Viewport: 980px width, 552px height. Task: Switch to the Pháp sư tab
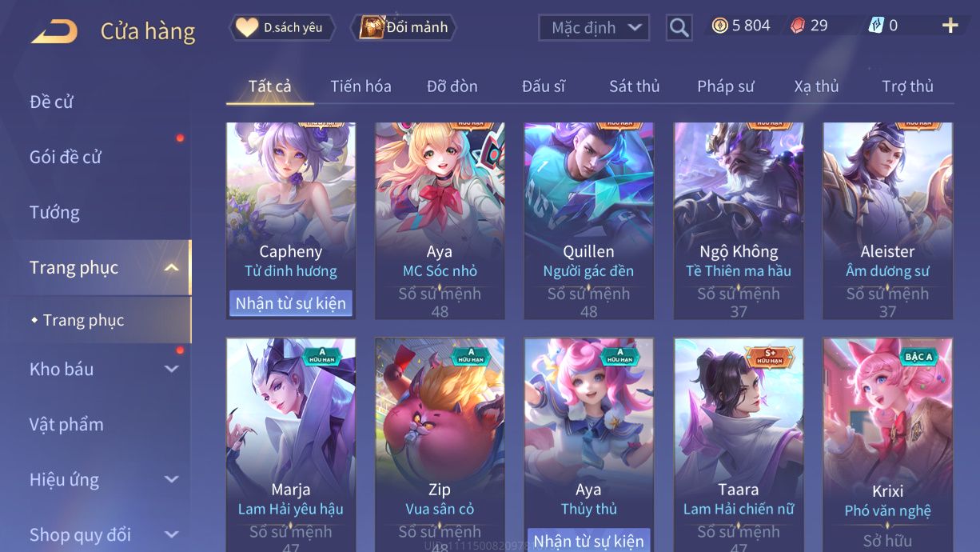coord(725,86)
